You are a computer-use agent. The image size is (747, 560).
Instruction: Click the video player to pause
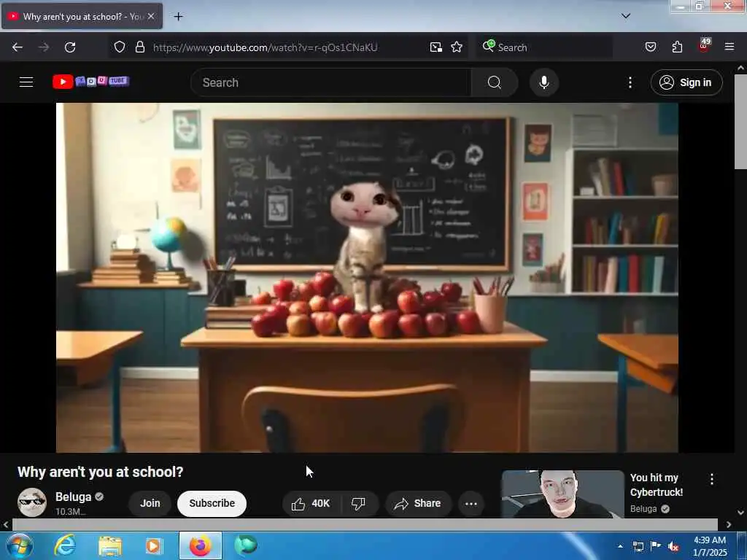(x=367, y=278)
